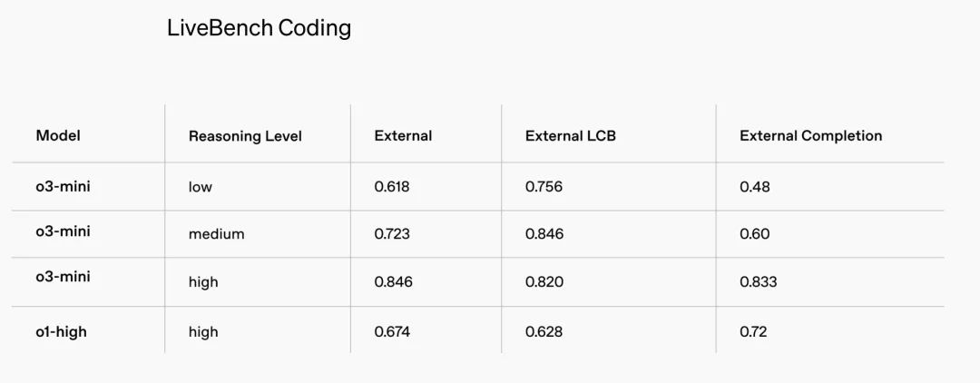980x383 pixels.
Task: Select the 0.833 External Completion value
Action: [759, 282]
